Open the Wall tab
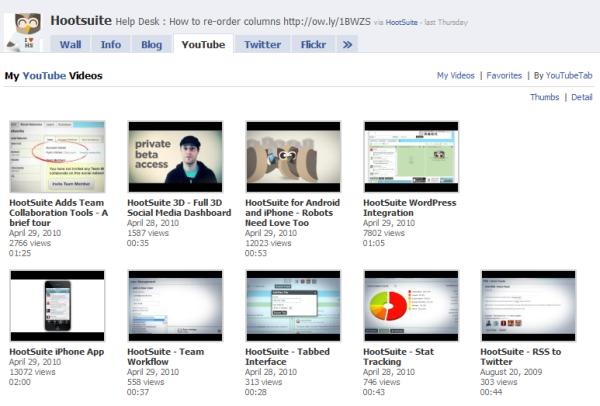Viewport: 600px width, 406px height. [70, 44]
